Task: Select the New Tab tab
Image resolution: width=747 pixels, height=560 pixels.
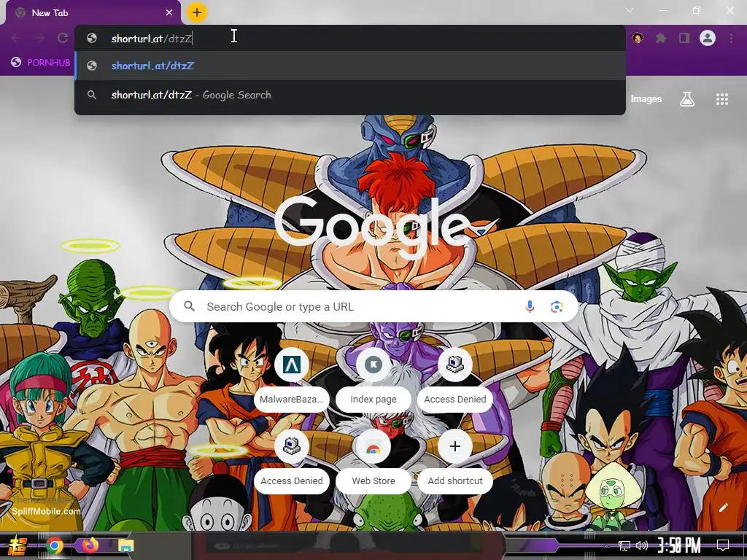Action: click(x=93, y=13)
